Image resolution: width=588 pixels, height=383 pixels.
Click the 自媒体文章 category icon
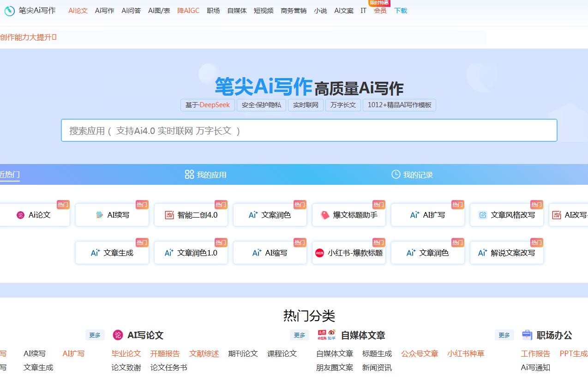(x=327, y=335)
